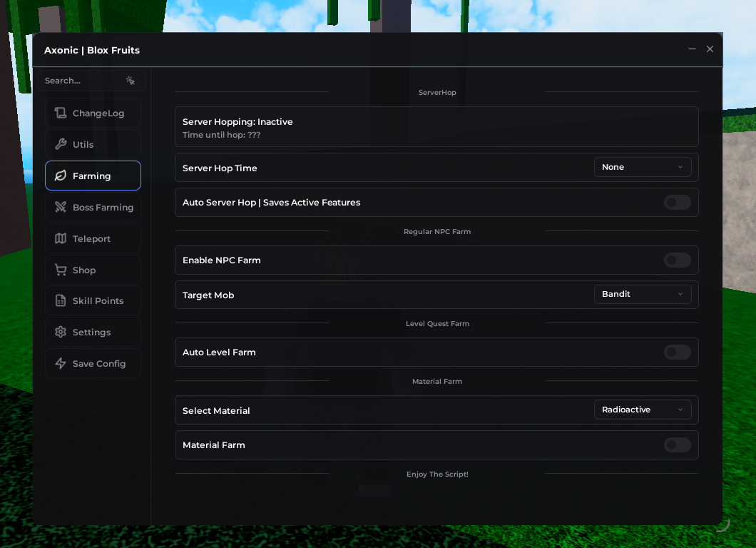Image resolution: width=756 pixels, height=548 pixels.
Task: Click the Skill Points document icon
Action: pyautogui.click(x=61, y=300)
